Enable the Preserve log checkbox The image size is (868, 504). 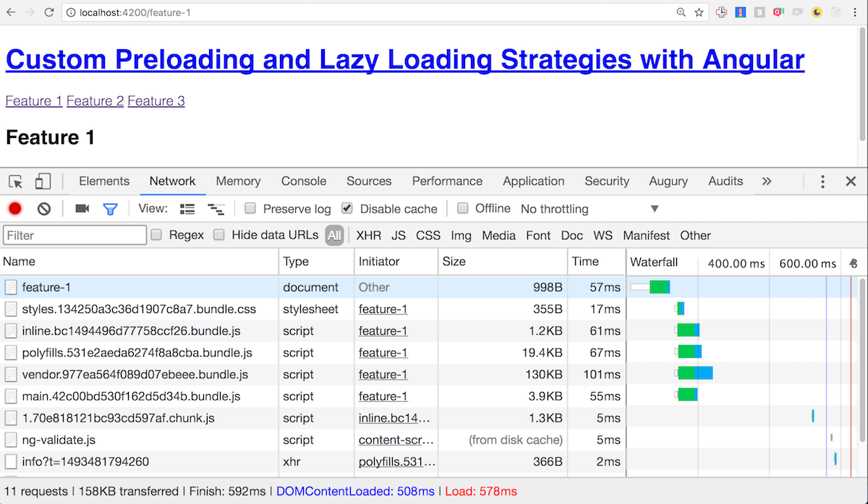tap(250, 208)
